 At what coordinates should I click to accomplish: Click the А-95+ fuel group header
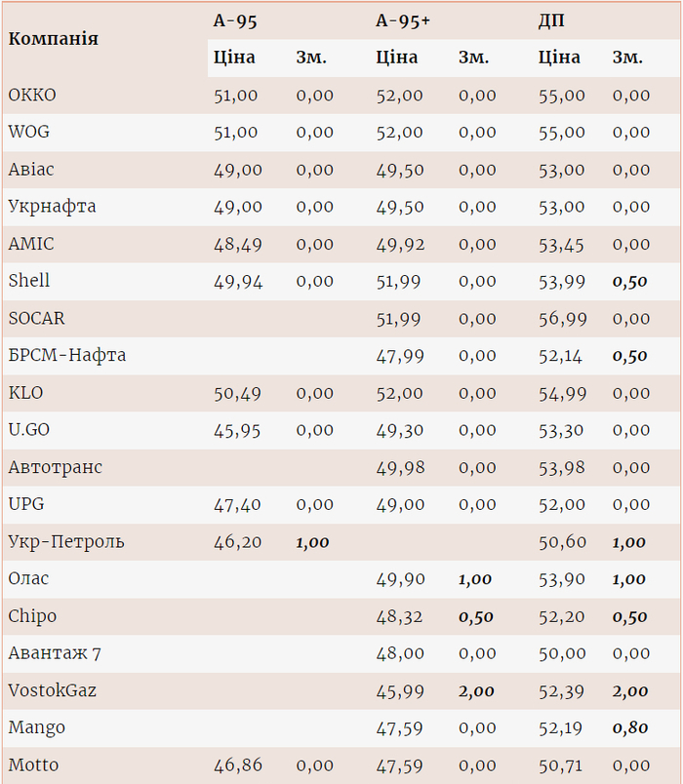pos(403,20)
